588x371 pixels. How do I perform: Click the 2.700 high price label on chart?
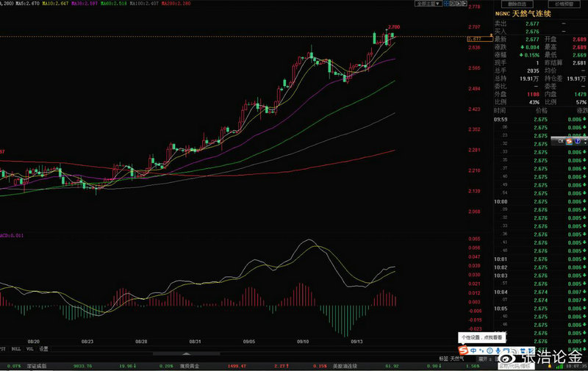[x=394, y=27]
